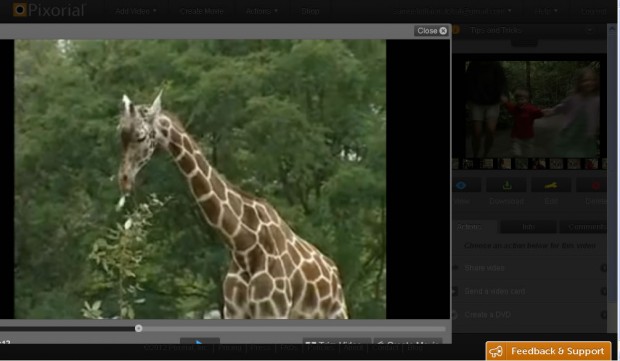The width and height of the screenshot is (620, 361).
Task: Click the scrollbar up arrow in right panel
Action: pos(613,28)
